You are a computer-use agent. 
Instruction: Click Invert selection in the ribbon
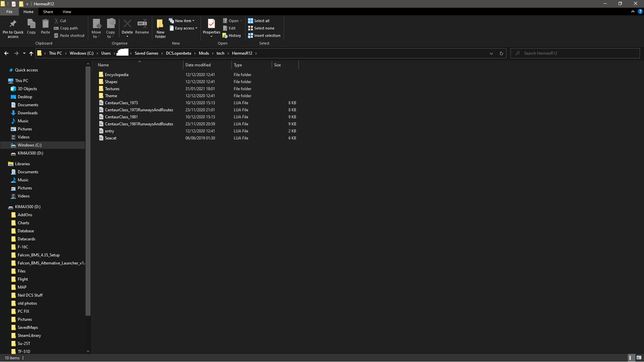tap(264, 35)
